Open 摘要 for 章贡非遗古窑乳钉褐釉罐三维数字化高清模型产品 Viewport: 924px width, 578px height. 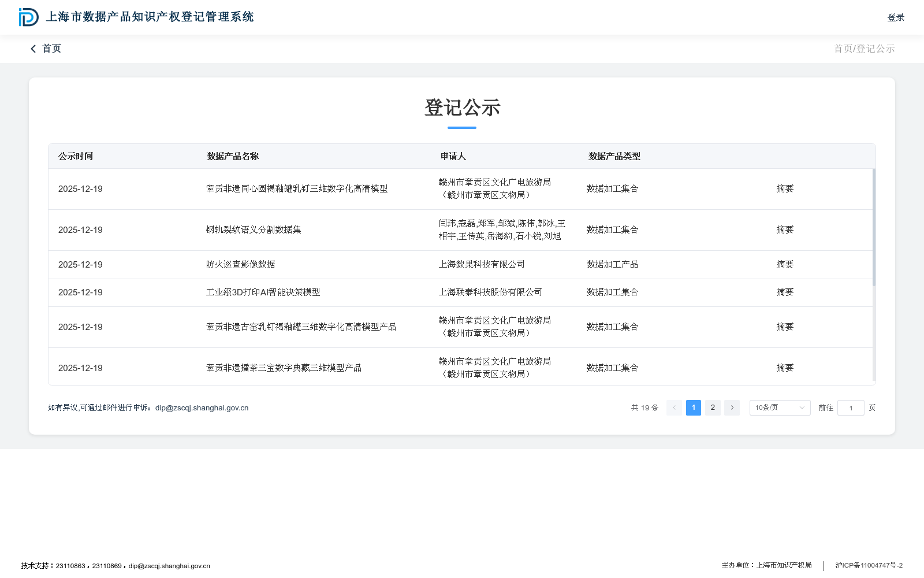(785, 327)
